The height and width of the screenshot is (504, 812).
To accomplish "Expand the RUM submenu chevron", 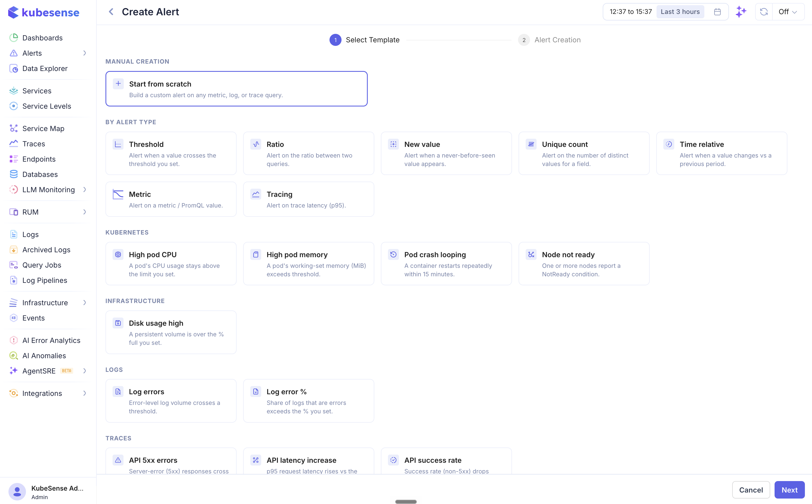I will point(85,212).
